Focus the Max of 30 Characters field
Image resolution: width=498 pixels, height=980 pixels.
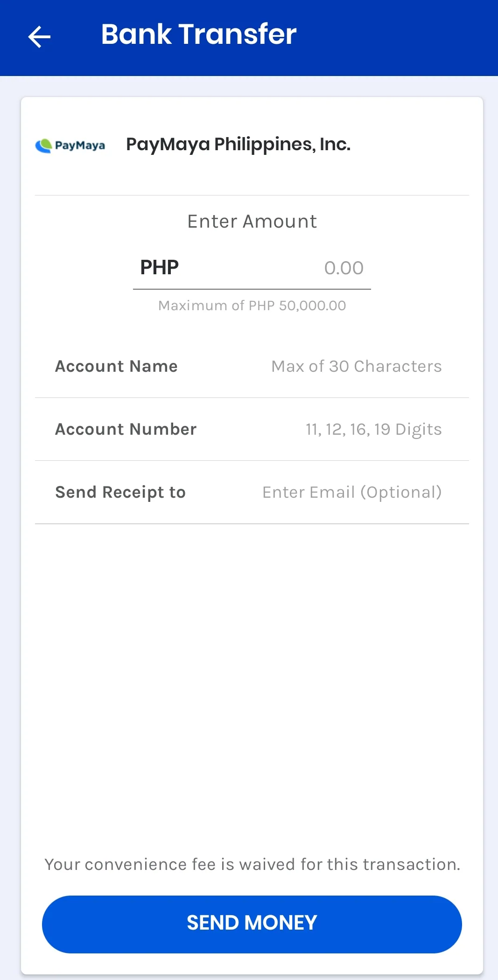(x=357, y=367)
